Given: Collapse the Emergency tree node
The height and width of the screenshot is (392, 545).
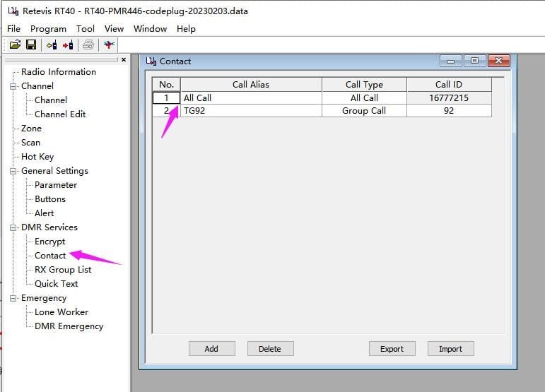Looking at the screenshot, I should pyautogui.click(x=13, y=298).
